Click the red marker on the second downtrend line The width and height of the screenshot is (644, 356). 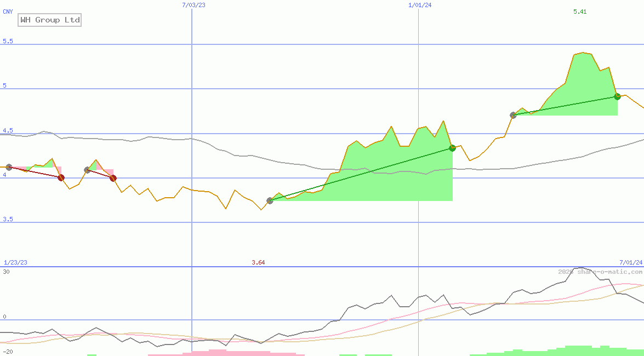coord(113,177)
